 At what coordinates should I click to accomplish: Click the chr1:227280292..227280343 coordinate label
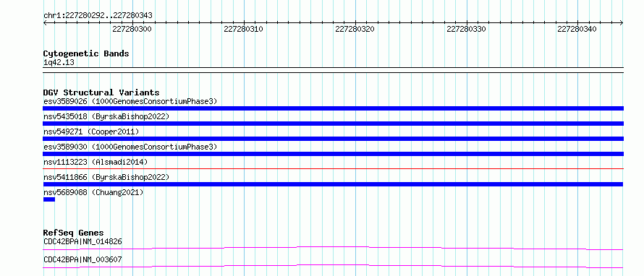point(98,15)
